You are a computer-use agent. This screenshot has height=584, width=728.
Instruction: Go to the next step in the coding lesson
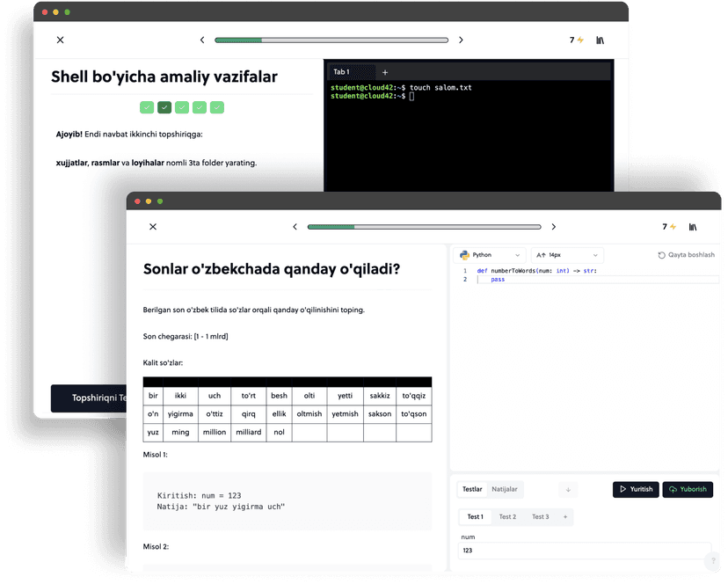tap(553, 227)
